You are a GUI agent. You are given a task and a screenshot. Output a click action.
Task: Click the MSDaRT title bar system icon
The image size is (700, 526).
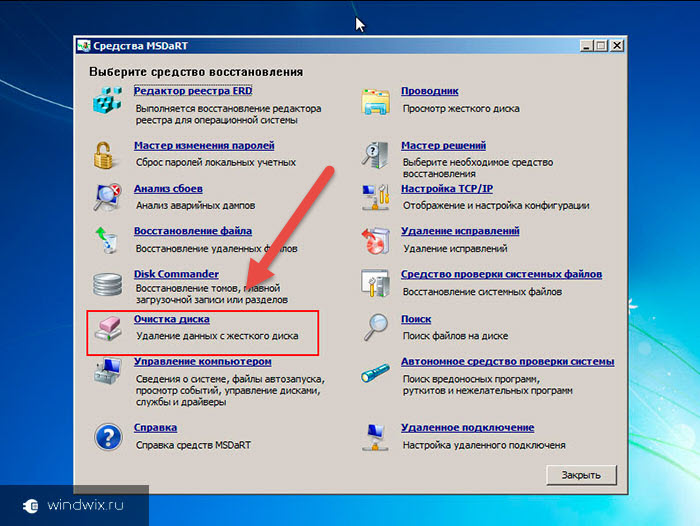coord(84,46)
